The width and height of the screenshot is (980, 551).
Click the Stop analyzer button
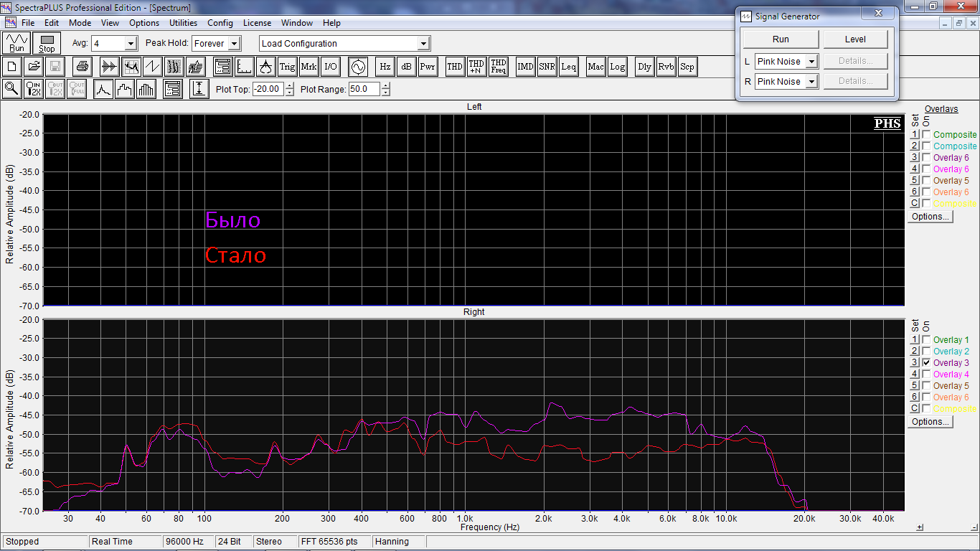tap(47, 43)
